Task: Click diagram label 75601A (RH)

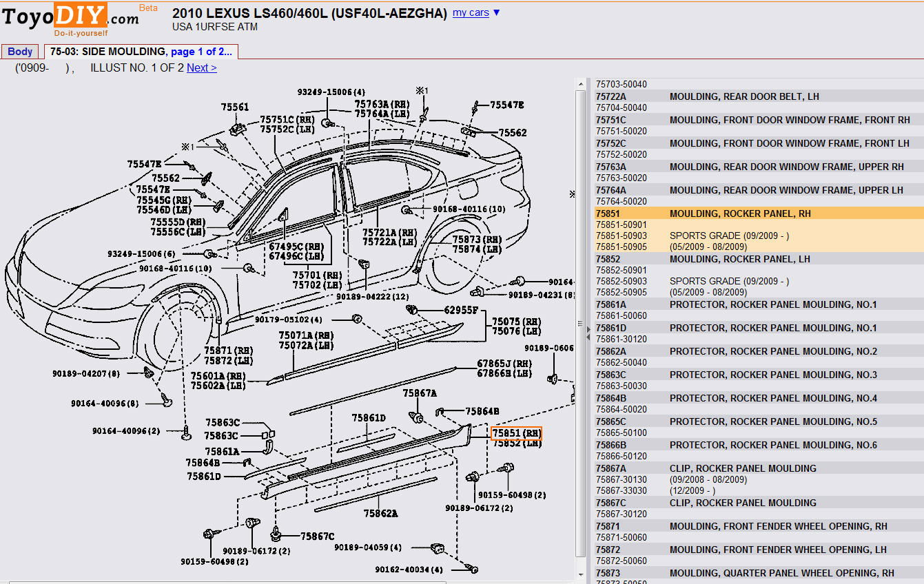Action: point(218,376)
